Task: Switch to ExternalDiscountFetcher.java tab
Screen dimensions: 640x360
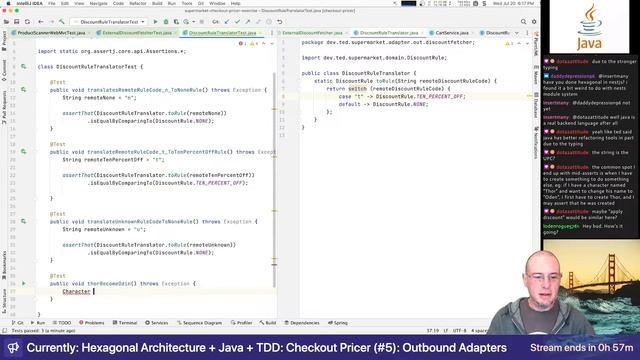Action: point(312,33)
